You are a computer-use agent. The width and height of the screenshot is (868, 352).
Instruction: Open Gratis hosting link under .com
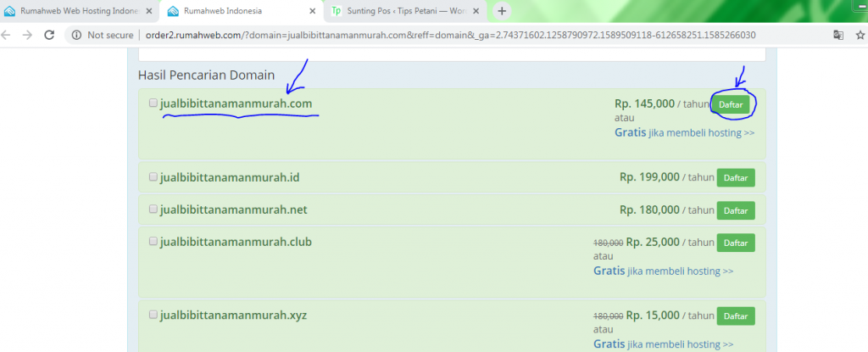pos(684,132)
